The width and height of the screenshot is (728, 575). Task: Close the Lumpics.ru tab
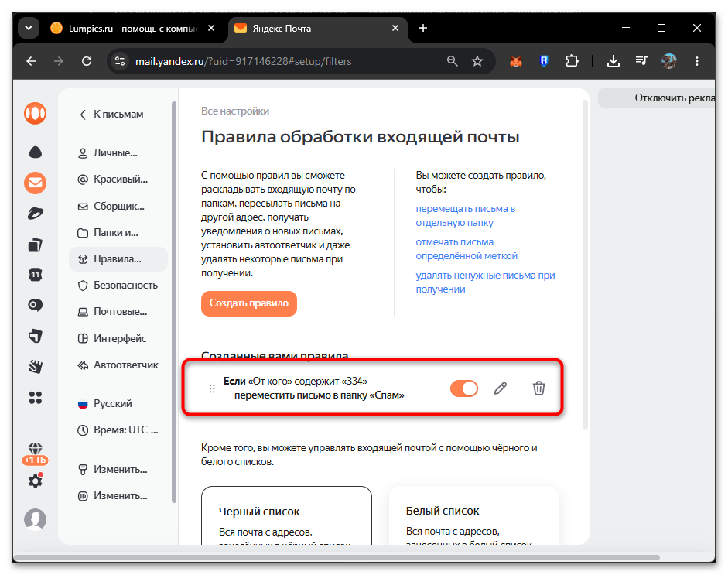coord(210,29)
